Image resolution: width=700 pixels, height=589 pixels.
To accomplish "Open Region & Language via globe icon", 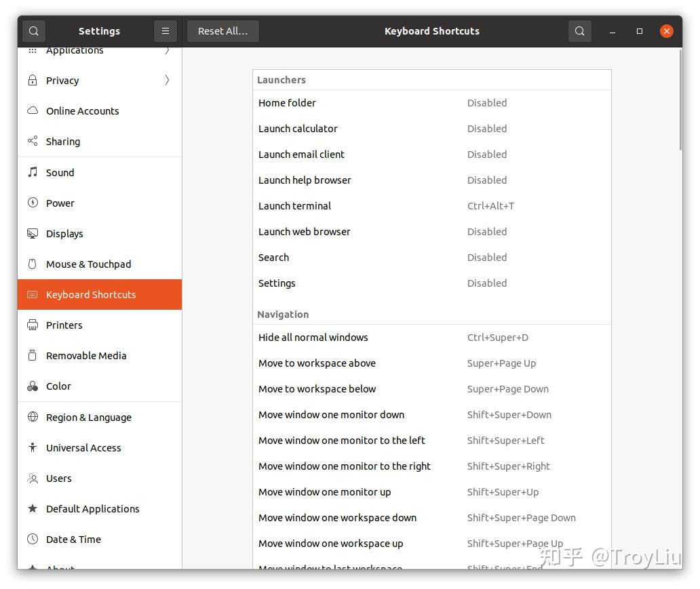I will pyautogui.click(x=33, y=417).
